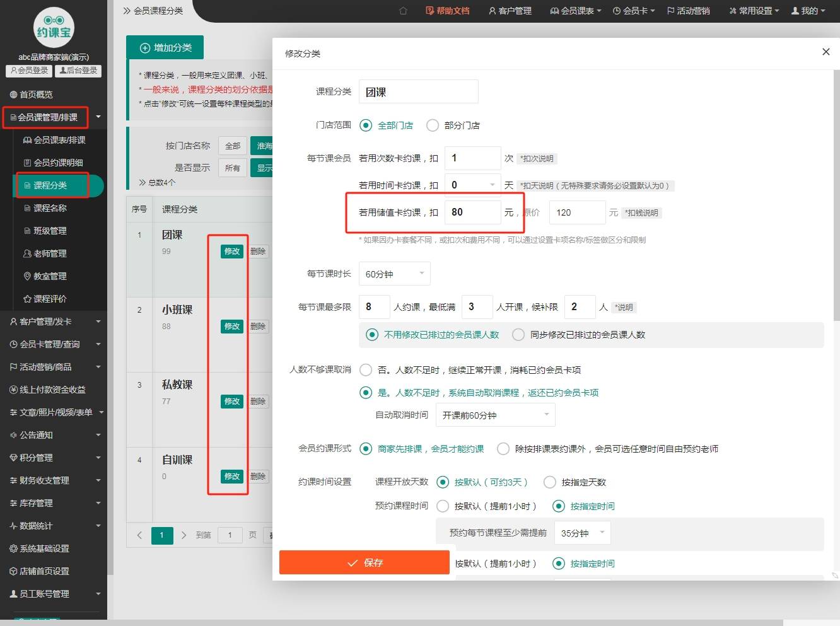The width and height of the screenshot is (840, 626).
Task: Select 全部门店 radio option
Action: click(x=387, y=125)
